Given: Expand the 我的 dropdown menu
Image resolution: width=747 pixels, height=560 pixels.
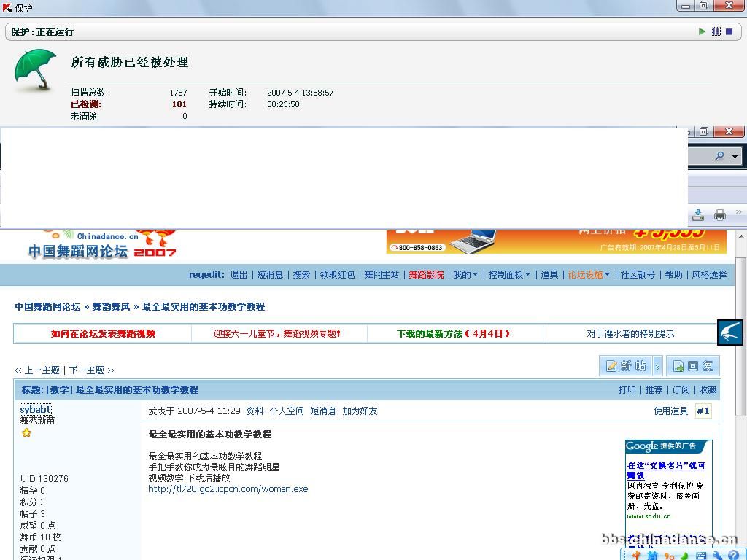Looking at the screenshot, I should pos(465,275).
